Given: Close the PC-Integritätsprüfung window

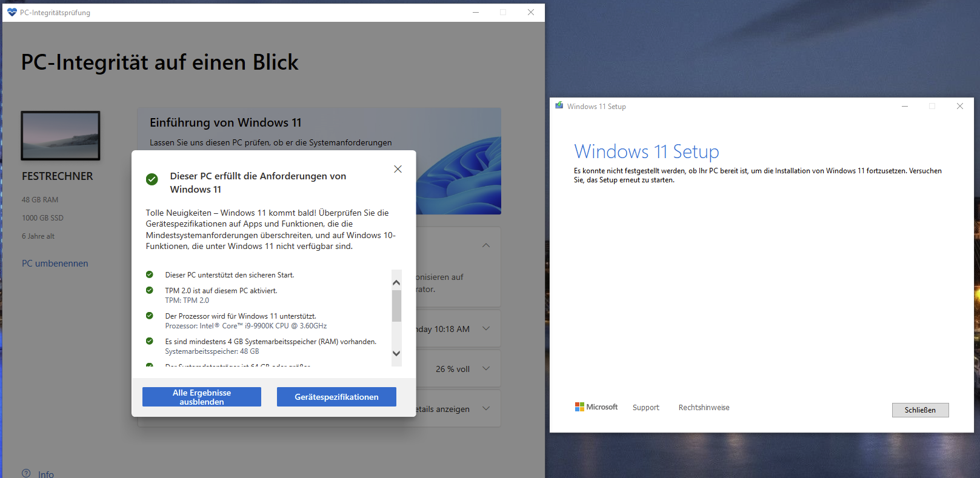Looking at the screenshot, I should tap(531, 12).
